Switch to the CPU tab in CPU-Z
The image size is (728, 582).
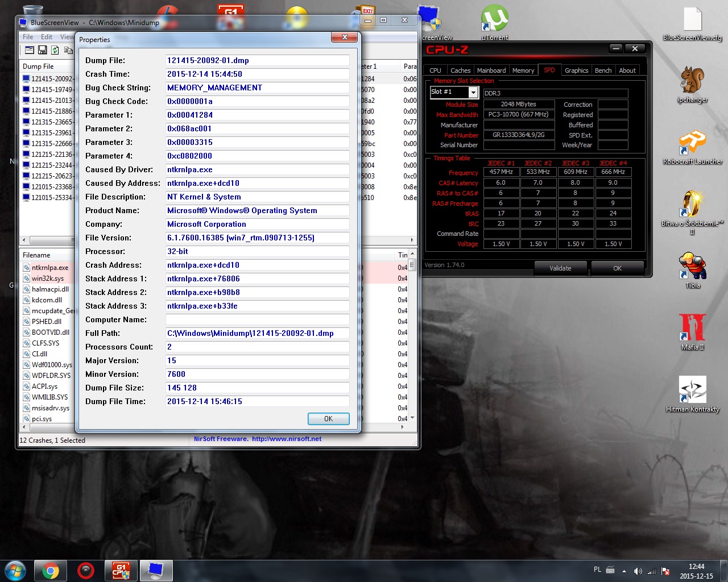click(435, 70)
